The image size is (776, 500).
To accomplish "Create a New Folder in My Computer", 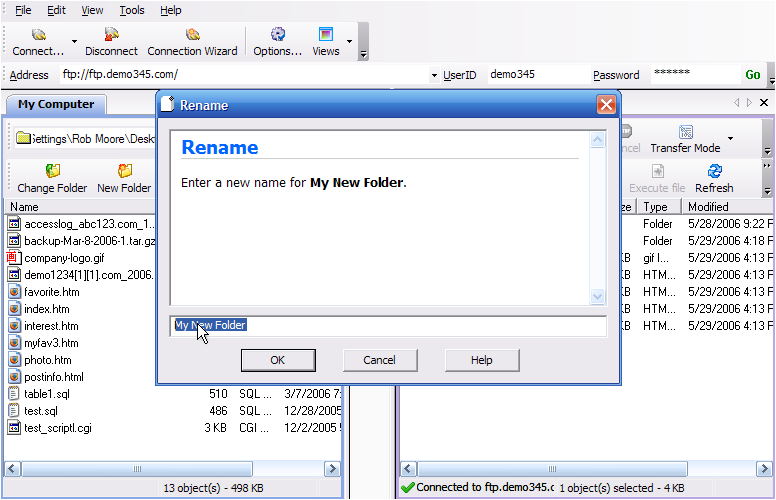I will pyautogui.click(x=125, y=171).
